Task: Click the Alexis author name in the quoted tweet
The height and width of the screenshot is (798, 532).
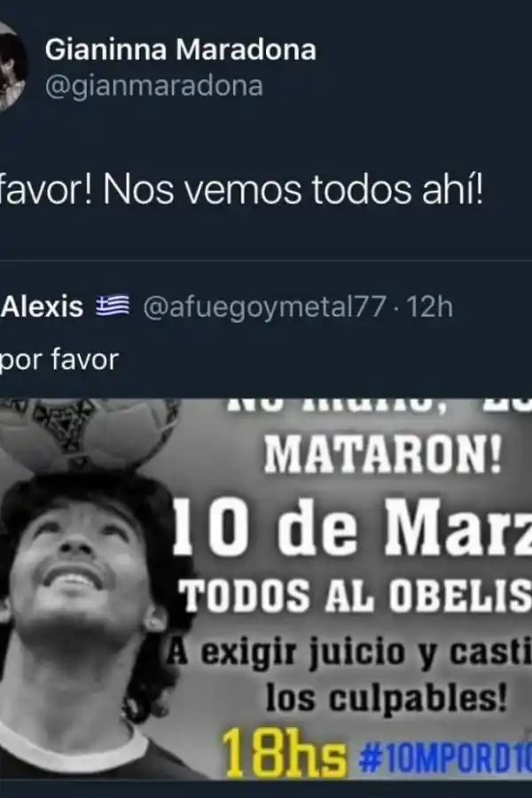Action: coord(42,307)
